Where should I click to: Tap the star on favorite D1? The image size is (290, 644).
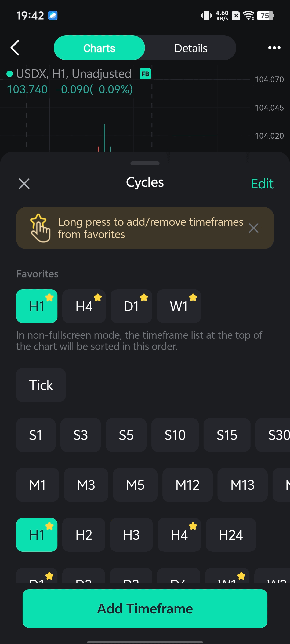coord(144,297)
